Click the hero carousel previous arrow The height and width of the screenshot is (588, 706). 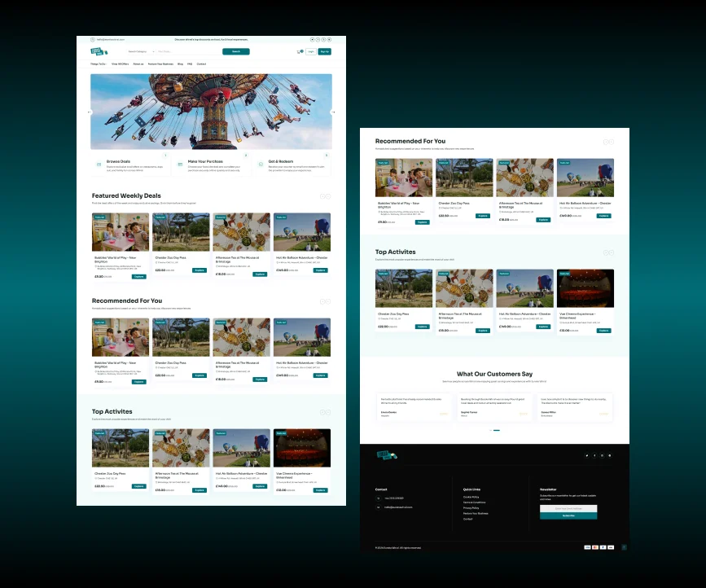(x=90, y=112)
